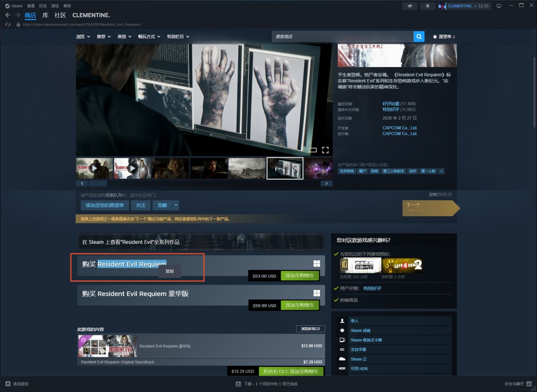Click 下一个 to skip to next queue item

pyautogui.click(x=431, y=208)
